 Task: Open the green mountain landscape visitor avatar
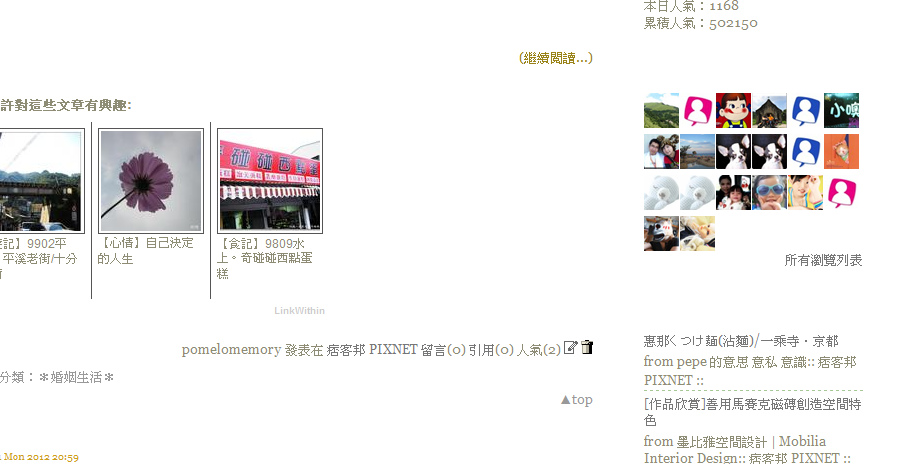[x=661, y=111]
